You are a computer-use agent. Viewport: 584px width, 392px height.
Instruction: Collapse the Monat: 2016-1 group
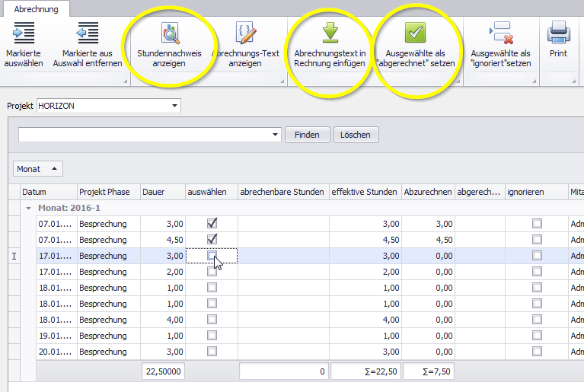click(28, 208)
